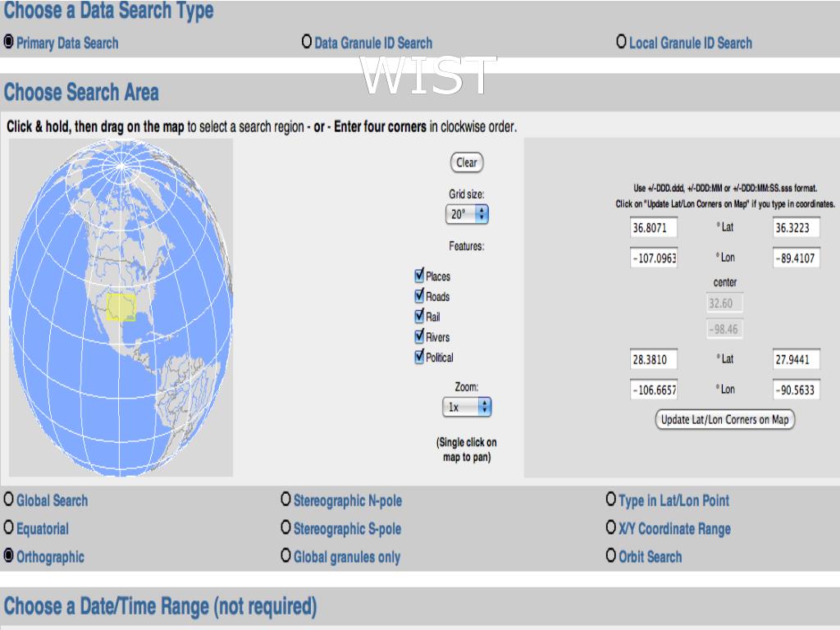Click Update Lat/Lon Corners on Map button

(725, 419)
